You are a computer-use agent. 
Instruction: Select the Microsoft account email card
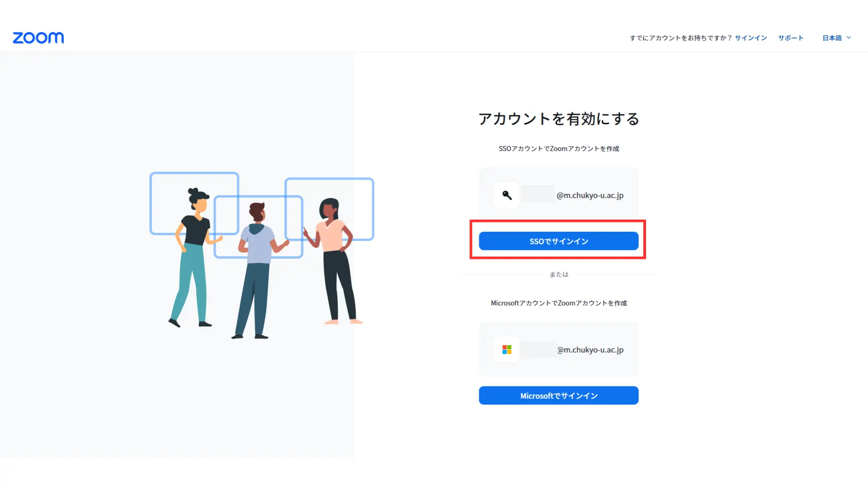tap(558, 350)
